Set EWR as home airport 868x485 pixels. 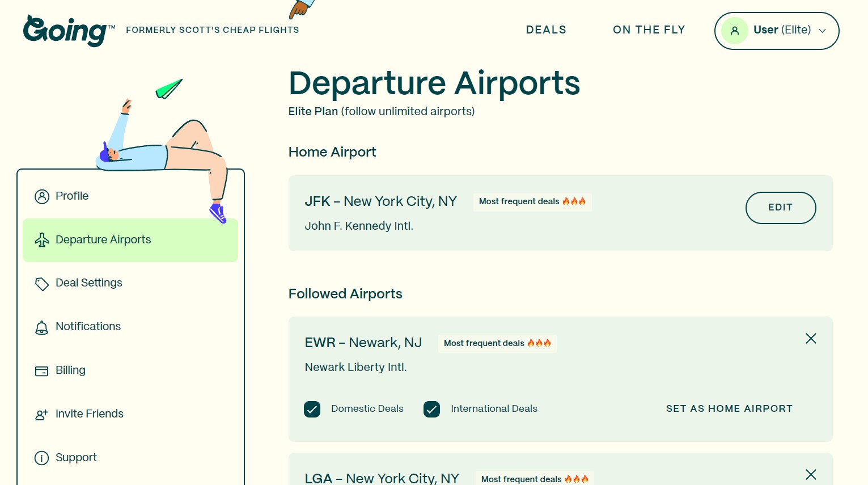[x=729, y=409]
